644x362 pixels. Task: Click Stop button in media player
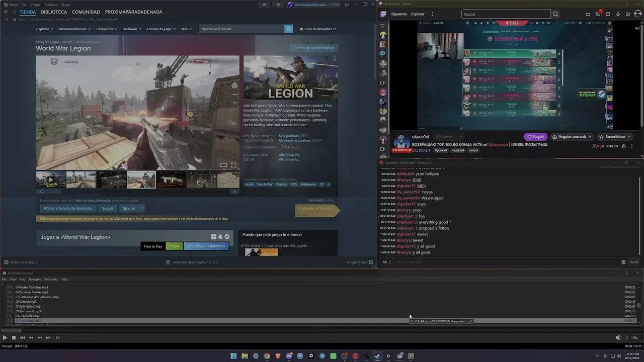(14, 338)
